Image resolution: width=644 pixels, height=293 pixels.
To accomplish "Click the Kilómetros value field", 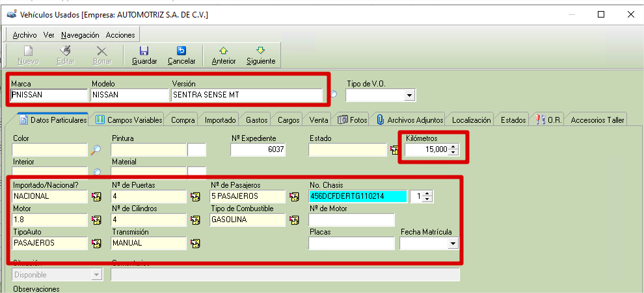I will point(426,150).
